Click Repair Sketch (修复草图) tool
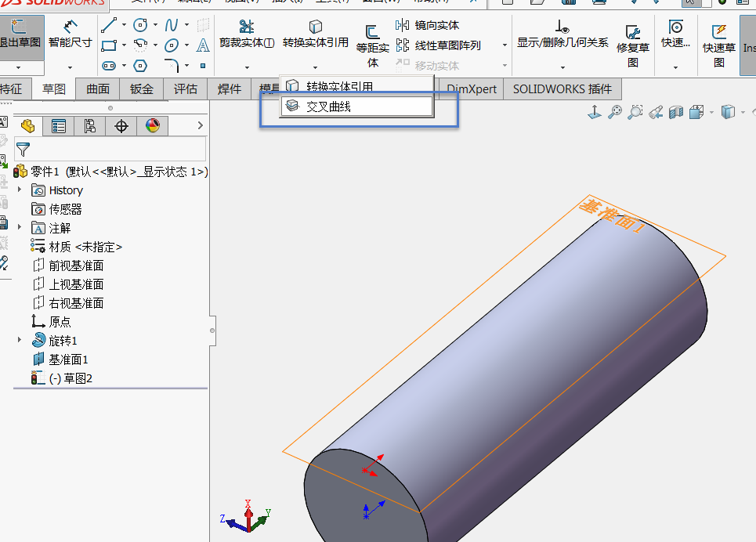 click(633, 47)
